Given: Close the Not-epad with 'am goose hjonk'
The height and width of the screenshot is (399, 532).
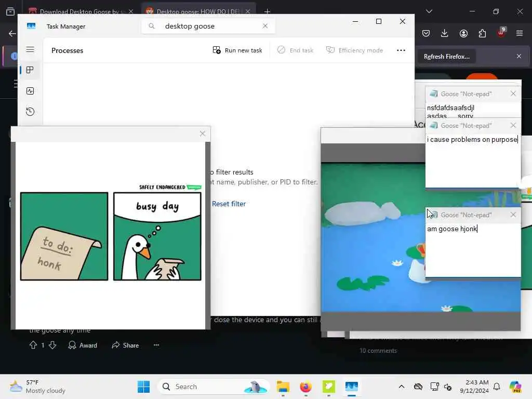Looking at the screenshot, I should coord(513,215).
